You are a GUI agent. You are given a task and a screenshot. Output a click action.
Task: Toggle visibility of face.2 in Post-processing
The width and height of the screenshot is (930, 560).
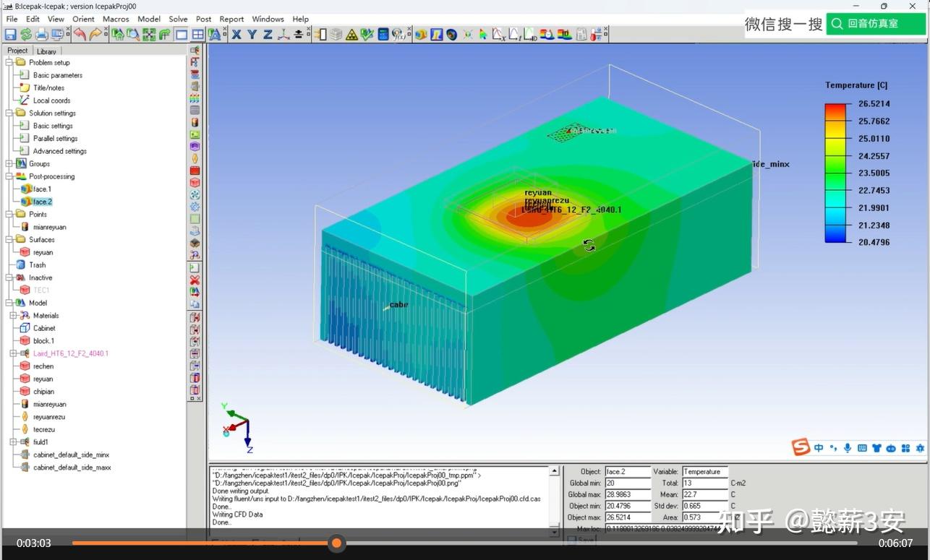point(25,201)
